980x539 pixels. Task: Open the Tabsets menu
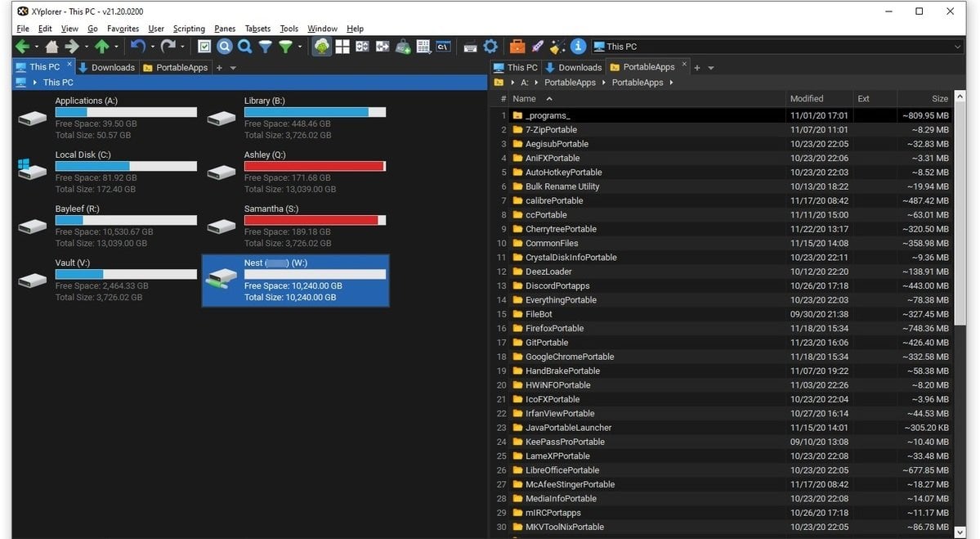(x=257, y=29)
